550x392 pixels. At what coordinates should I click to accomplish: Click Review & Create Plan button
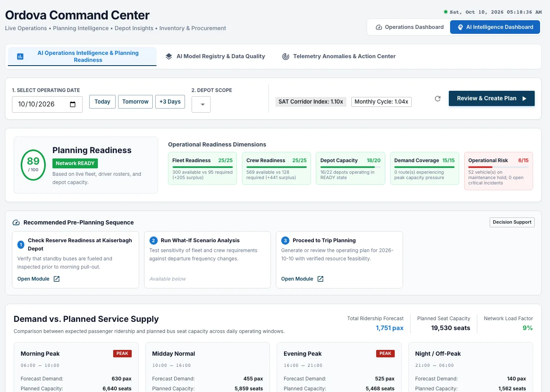492,99
